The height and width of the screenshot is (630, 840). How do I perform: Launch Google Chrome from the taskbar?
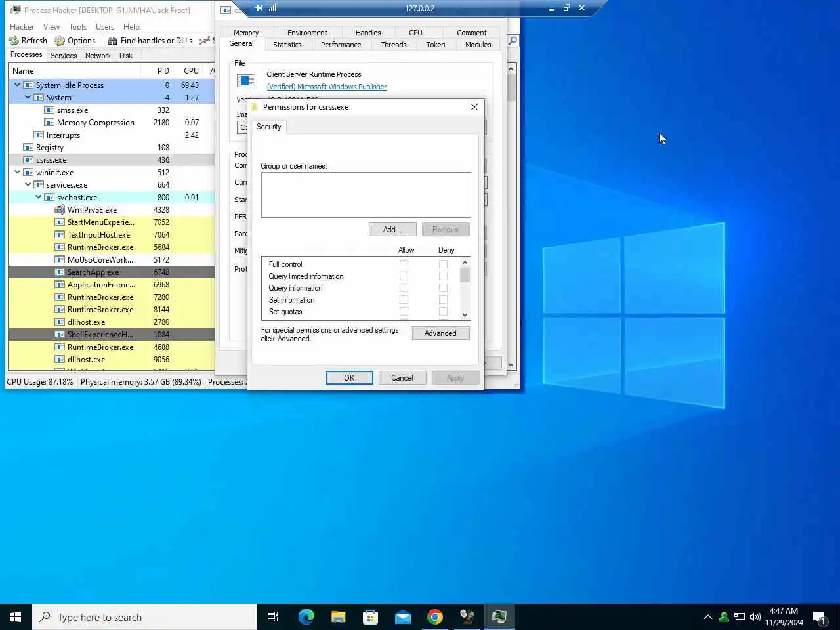434,617
